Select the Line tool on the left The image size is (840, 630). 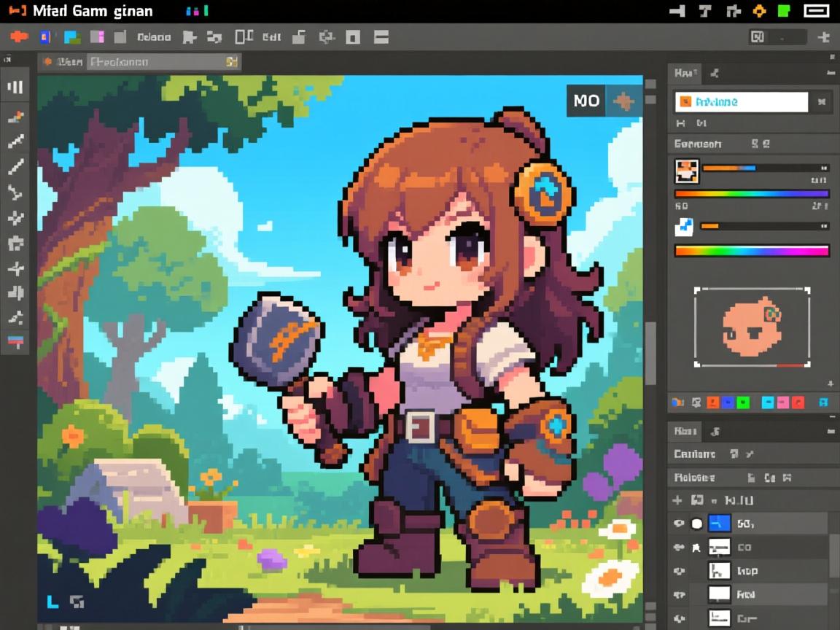click(15, 168)
